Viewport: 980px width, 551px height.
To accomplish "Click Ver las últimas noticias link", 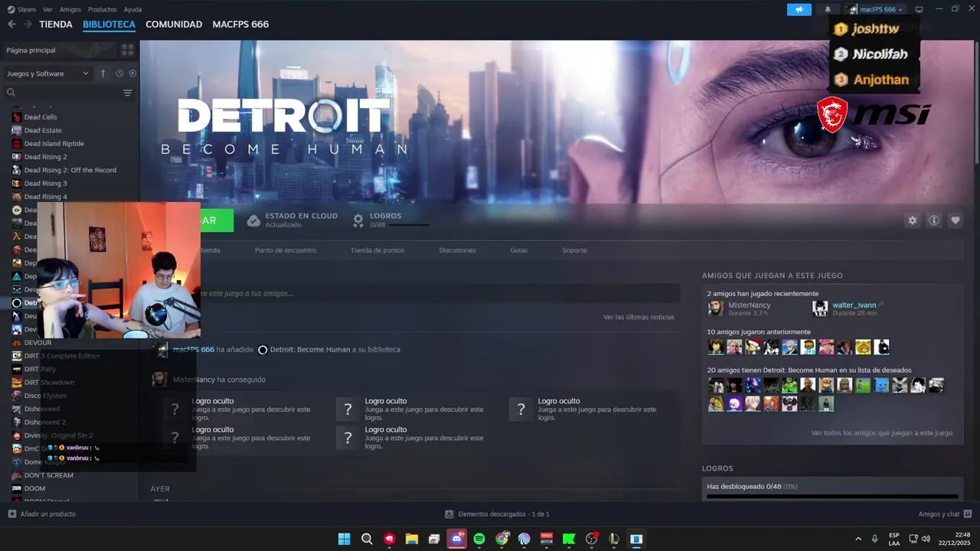I will point(639,317).
